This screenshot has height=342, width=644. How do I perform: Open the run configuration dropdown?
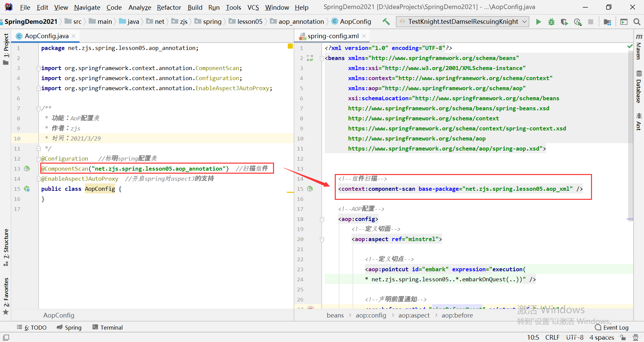[463, 22]
